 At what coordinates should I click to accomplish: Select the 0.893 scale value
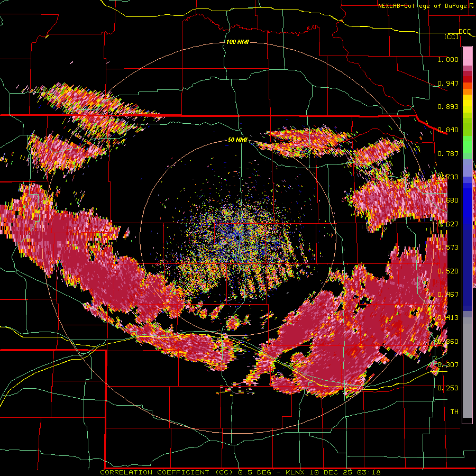pyautogui.click(x=448, y=106)
